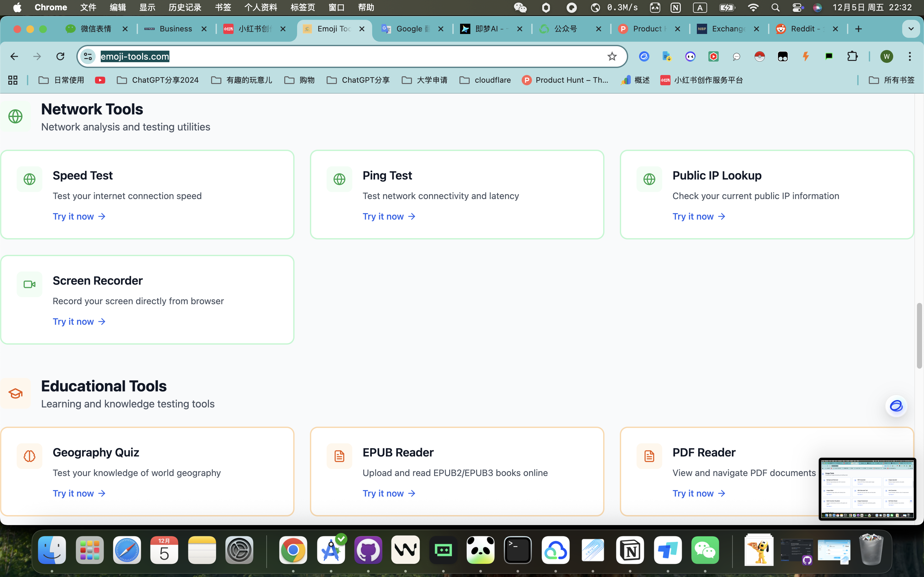924x577 pixels.
Task: Open Siri from the menu bar
Action: click(x=817, y=7)
